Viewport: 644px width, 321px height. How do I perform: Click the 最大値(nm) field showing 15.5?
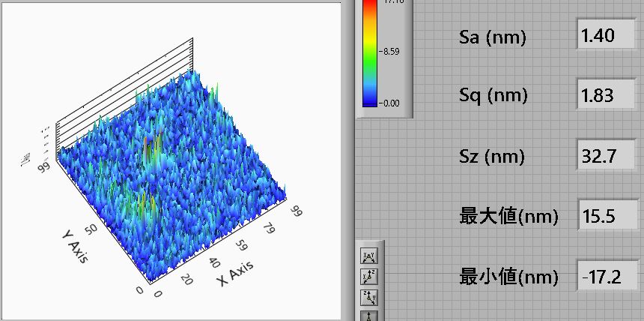[x=607, y=217]
